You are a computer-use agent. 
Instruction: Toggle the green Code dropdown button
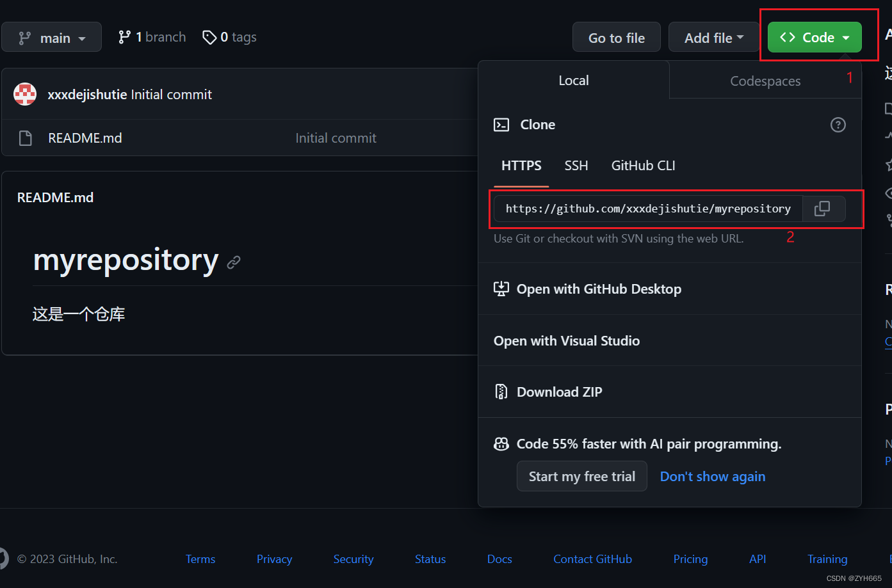(815, 38)
